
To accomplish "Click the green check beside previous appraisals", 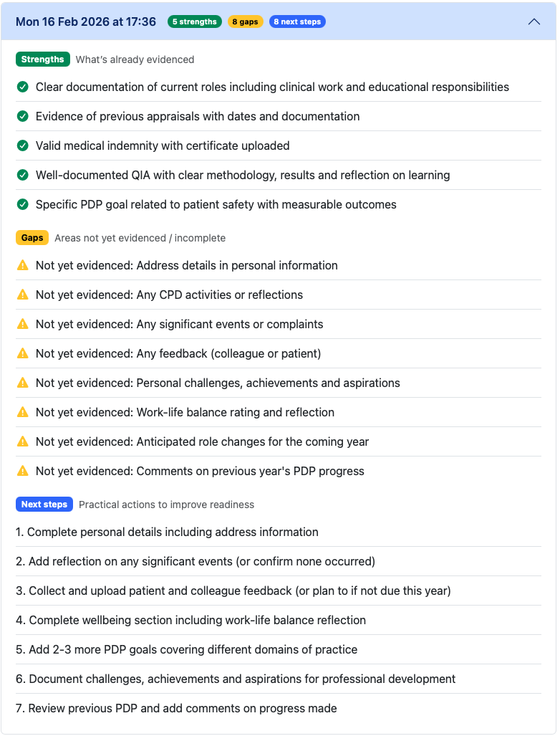I will [23, 116].
